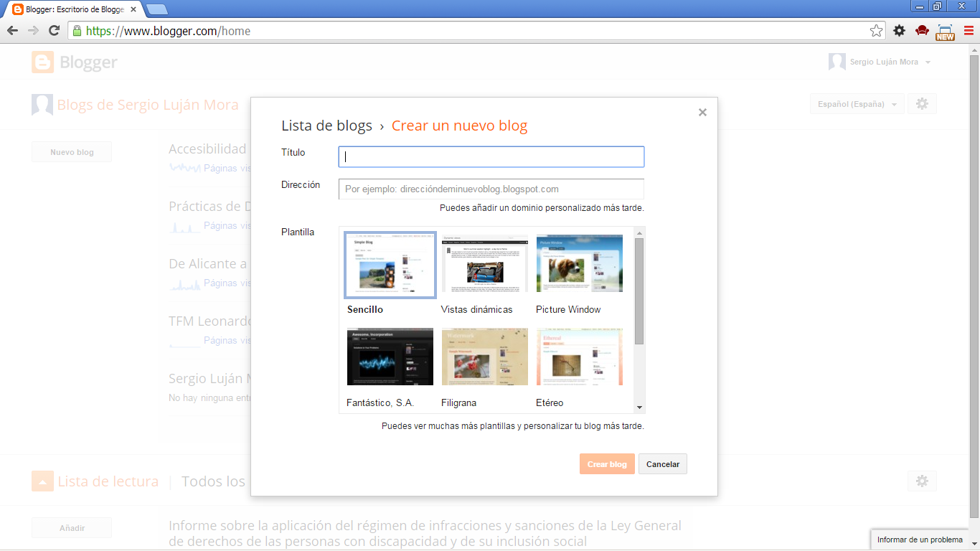980x551 pixels.
Task: Open the gear extension icon in the toolbar
Action: pyautogui.click(x=899, y=31)
